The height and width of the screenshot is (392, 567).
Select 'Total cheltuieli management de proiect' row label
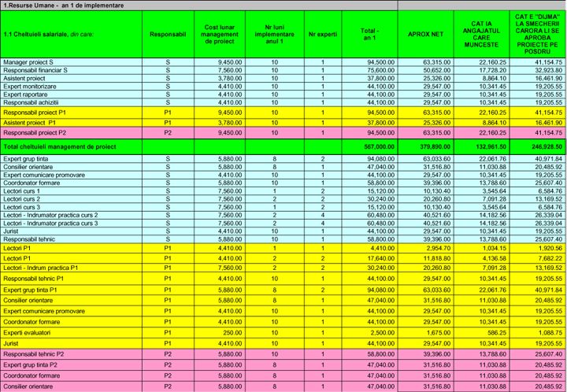60,146
